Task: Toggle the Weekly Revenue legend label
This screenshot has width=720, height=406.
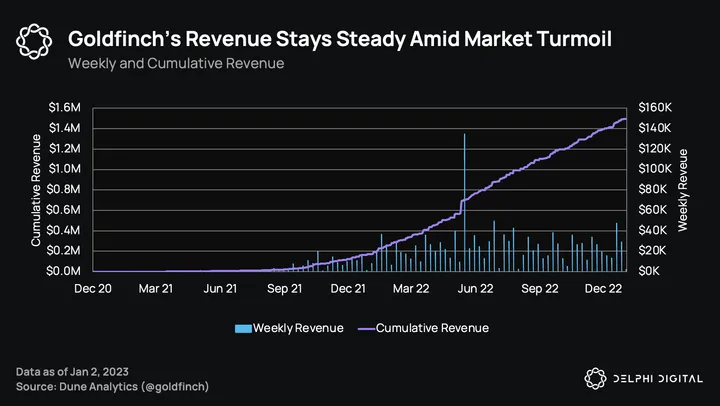Action: pos(298,328)
